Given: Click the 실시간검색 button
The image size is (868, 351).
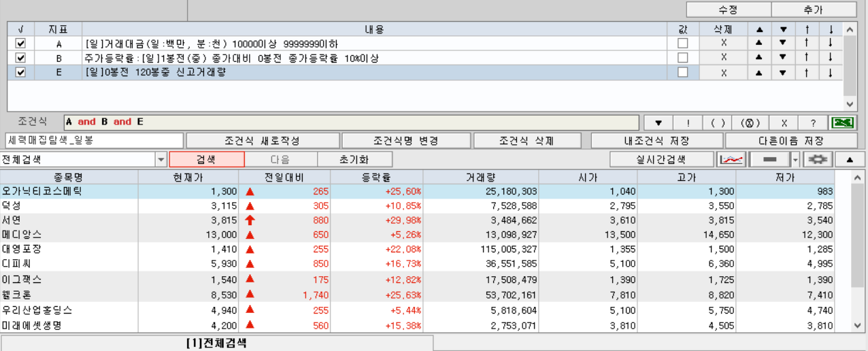Looking at the screenshot, I should pos(661,160).
